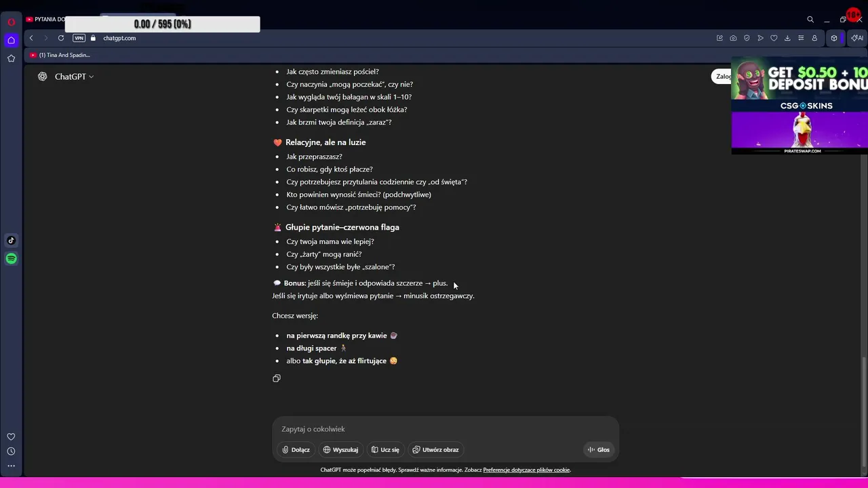Open the My Flow send arrow icon
The height and width of the screenshot is (488, 868).
(760, 38)
